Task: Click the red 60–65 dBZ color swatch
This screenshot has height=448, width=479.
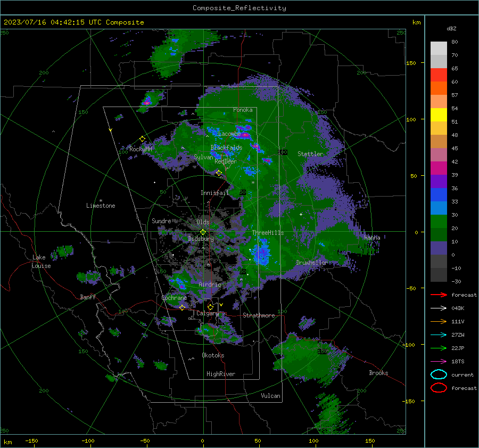Action: [x=439, y=75]
